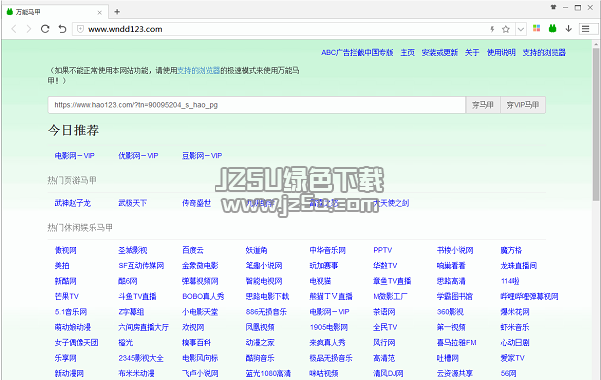This screenshot has width=601, height=380.
Task: Close the 万能马甲 tab
Action: pos(100,12)
